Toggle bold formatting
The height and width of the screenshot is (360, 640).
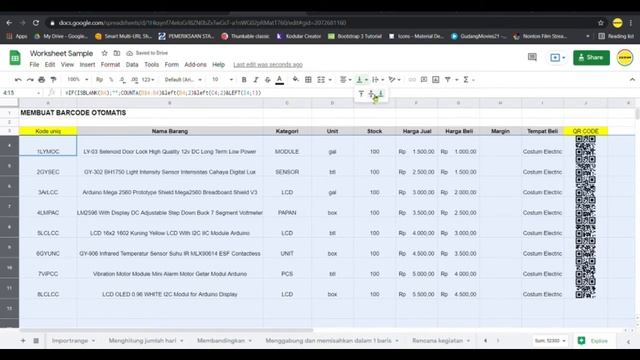[244, 80]
